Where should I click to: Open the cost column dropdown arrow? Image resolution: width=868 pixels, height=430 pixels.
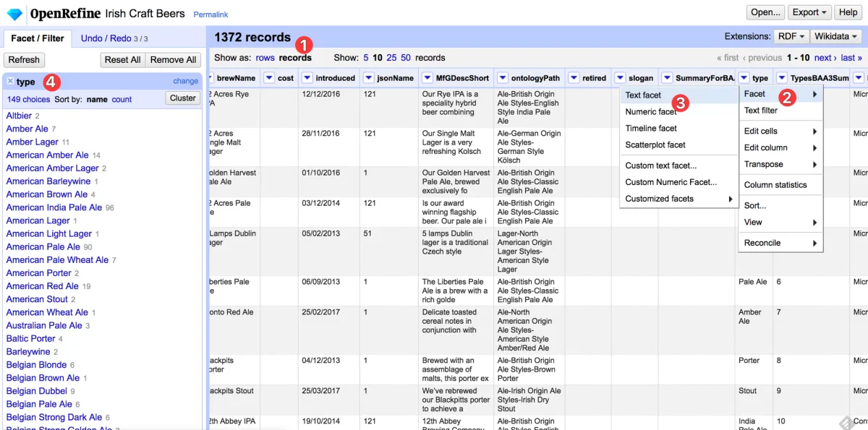268,78
